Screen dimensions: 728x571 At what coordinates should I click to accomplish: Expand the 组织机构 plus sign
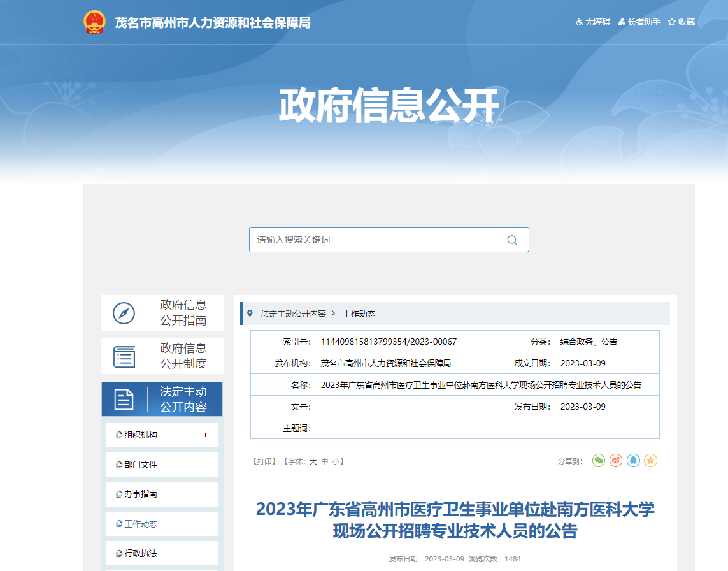(205, 435)
